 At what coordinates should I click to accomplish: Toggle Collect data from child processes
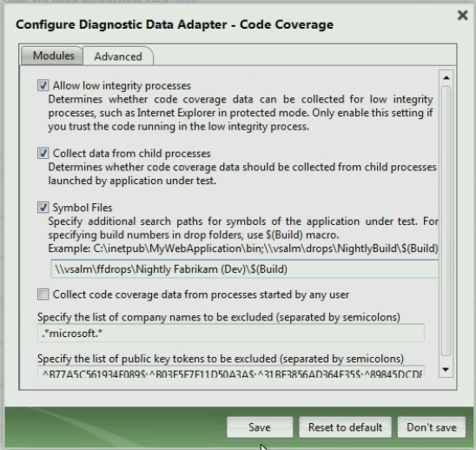(43, 153)
